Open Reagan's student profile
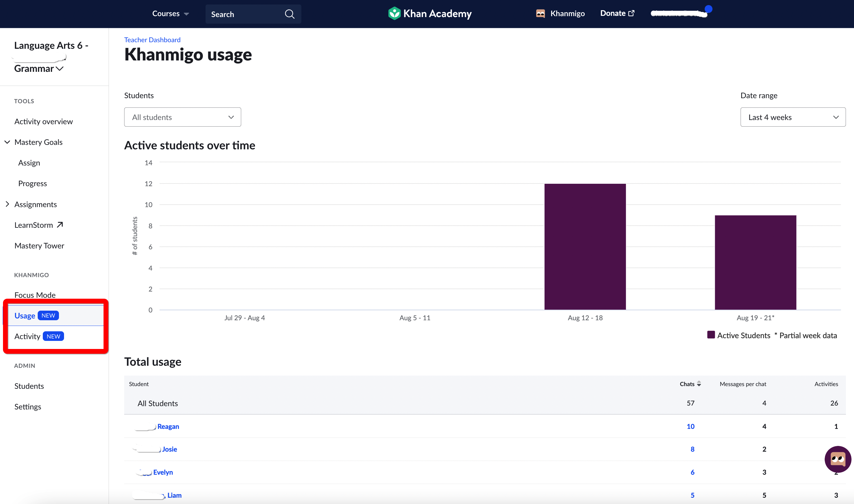 point(168,426)
